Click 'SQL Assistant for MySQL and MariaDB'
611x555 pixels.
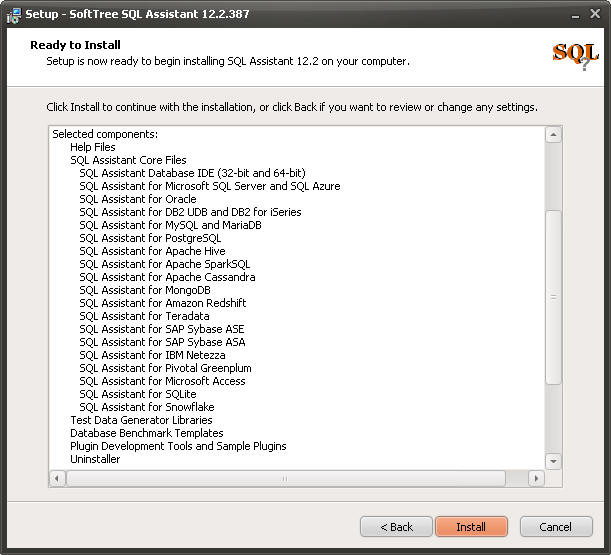[170, 225]
